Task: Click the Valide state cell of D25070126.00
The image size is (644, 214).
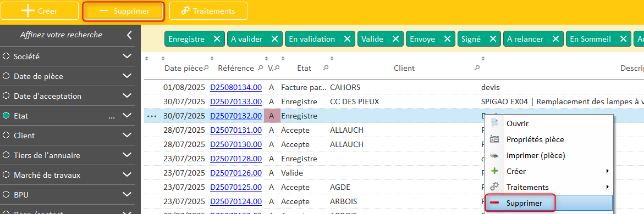Action: (x=292, y=173)
